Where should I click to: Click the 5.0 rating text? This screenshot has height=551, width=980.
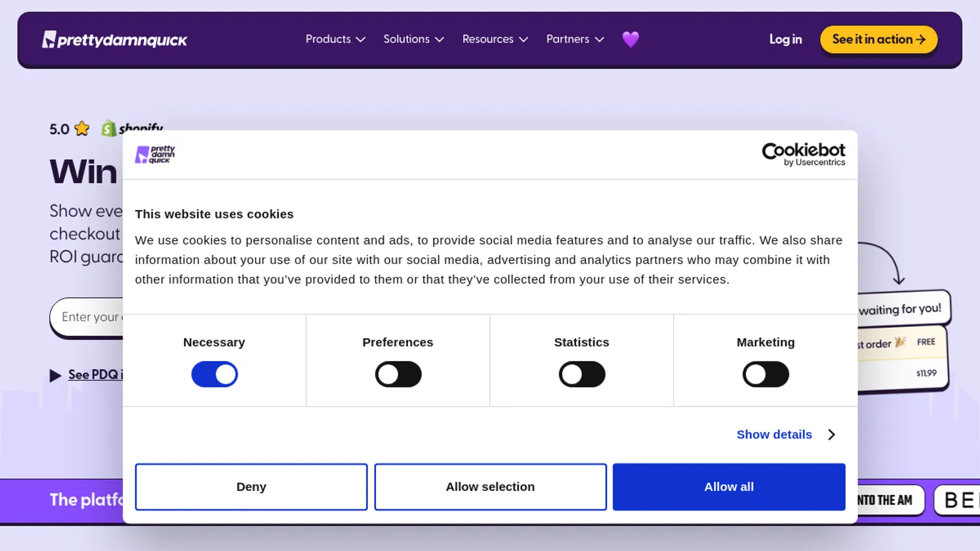coord(59,129)
